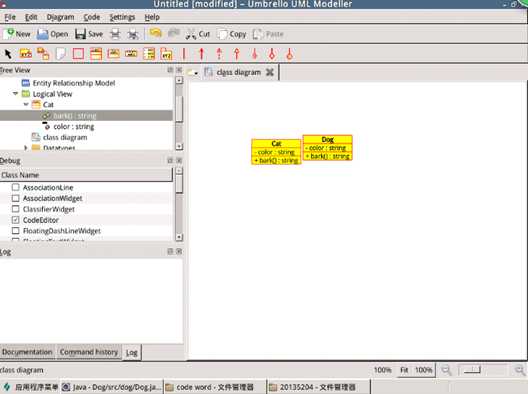Click the Print printer icon
This screenshot has width=528, height=394.
(x=116, y=34)
